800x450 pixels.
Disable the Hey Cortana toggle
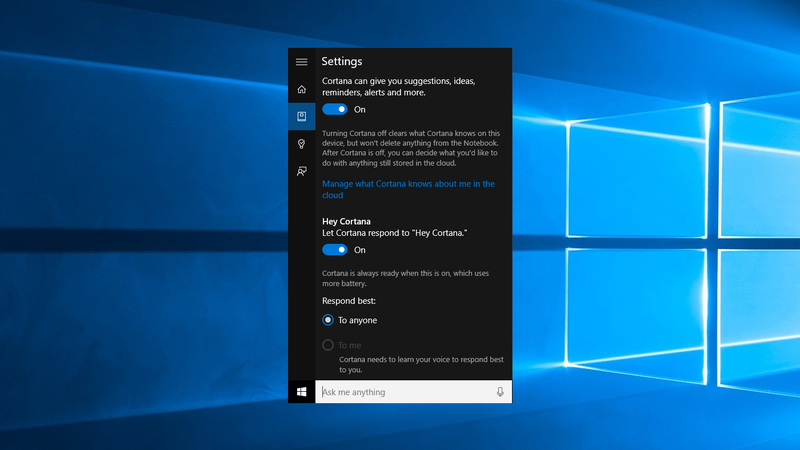click(x=335, y=249)
